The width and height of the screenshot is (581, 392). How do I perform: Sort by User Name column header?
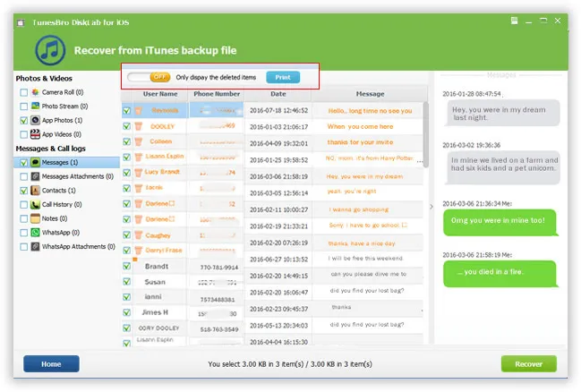coord(160,94)
